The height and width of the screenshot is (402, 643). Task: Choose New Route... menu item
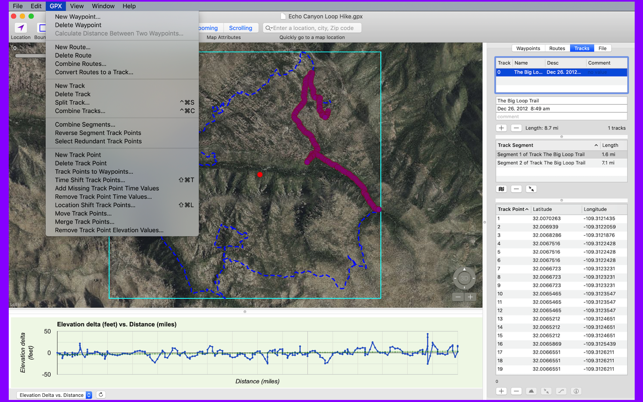coord(122,47)
